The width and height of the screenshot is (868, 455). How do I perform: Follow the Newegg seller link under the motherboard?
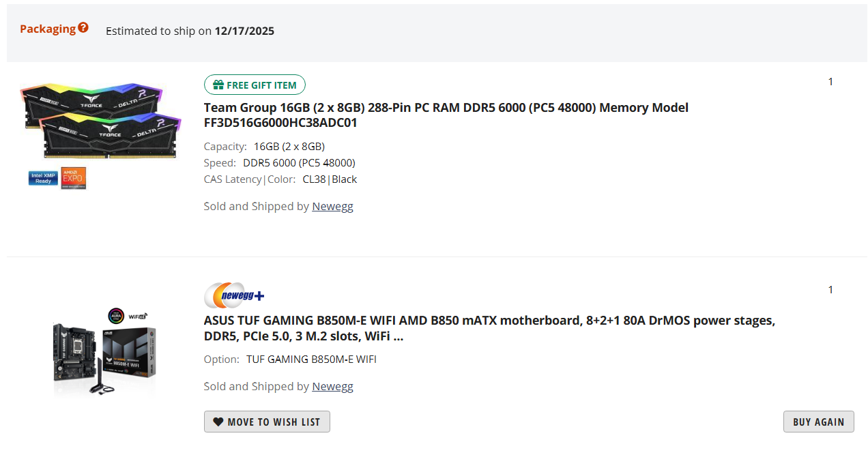click(x=332, y=386)
